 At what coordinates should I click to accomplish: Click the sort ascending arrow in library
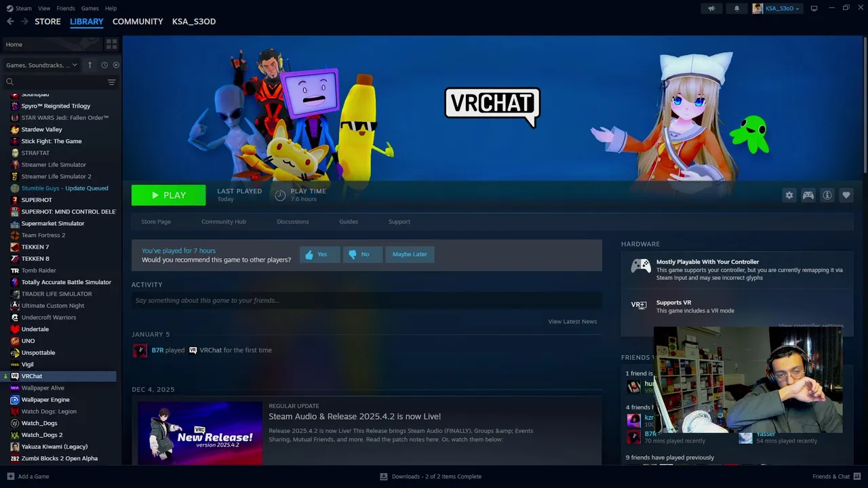(90, 65)
